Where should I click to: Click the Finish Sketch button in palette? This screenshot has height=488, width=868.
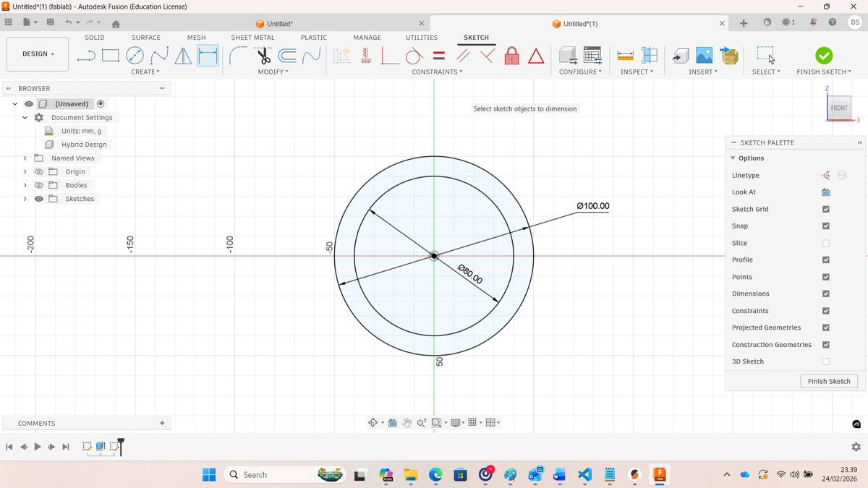point(829,381)
